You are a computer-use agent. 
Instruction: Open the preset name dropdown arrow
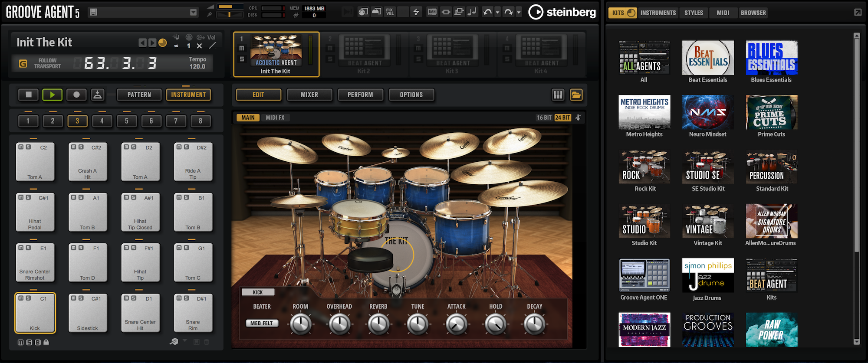coord(194,13)
